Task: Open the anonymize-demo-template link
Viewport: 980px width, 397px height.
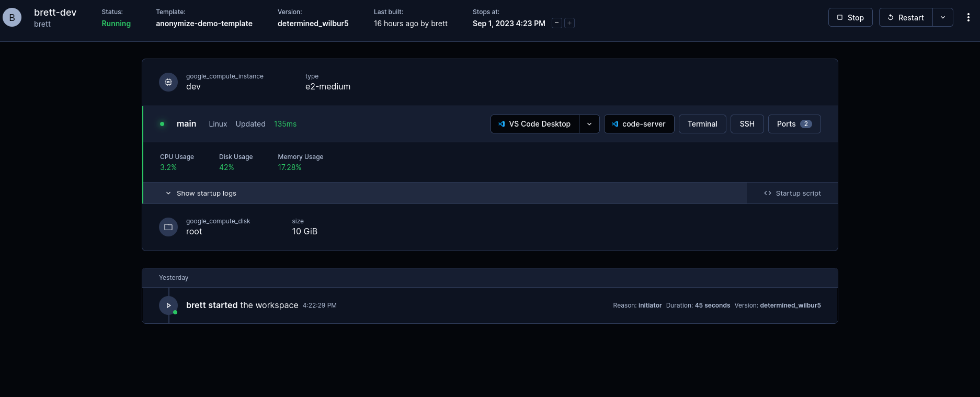Action: [x=204, y=24]
